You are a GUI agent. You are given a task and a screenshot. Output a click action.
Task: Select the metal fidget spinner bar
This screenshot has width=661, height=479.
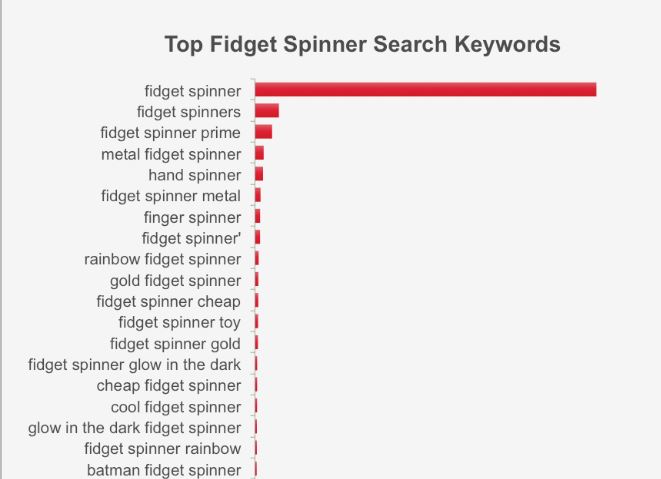click(259, 153)
